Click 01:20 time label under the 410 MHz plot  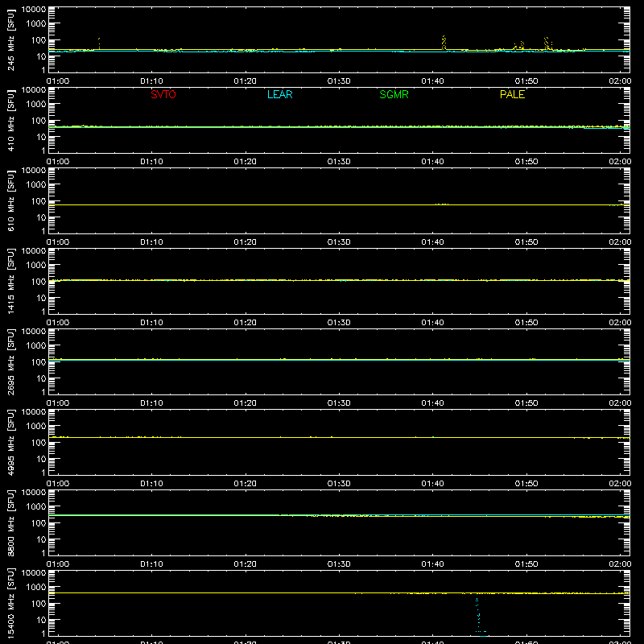tap(246, 162)
